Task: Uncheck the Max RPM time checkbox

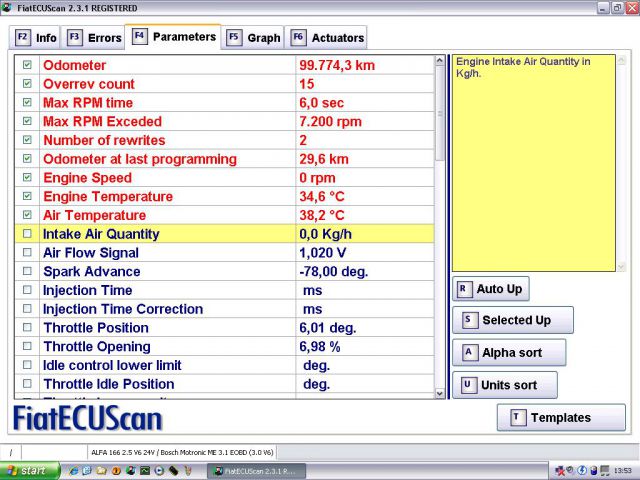Action: click(x=27, y=102)
